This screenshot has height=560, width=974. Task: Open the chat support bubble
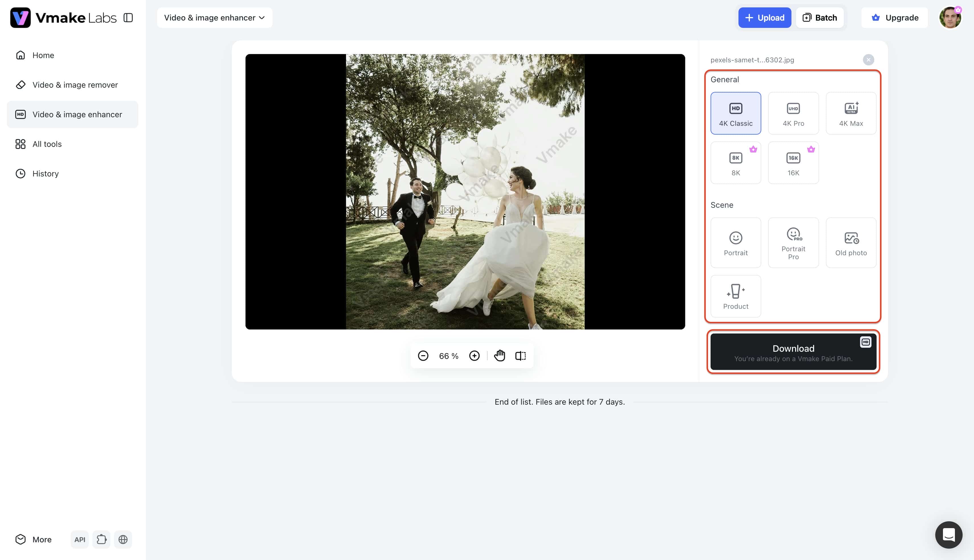949,535
